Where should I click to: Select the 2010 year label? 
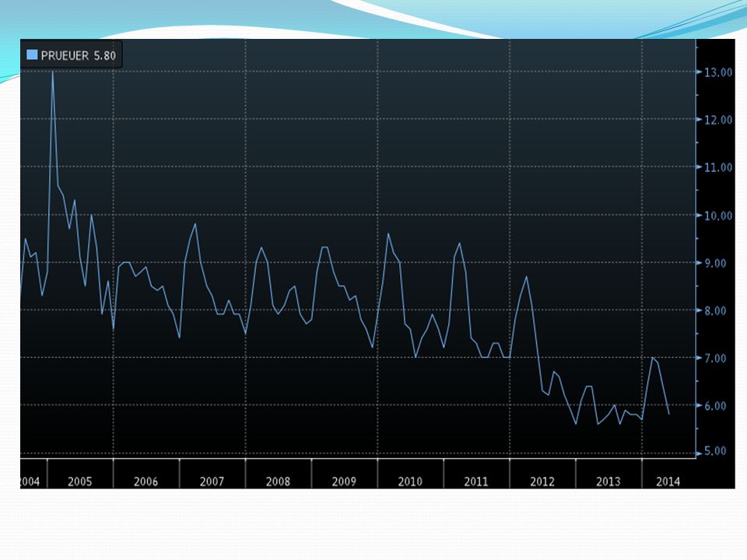[x=410, y=482]
